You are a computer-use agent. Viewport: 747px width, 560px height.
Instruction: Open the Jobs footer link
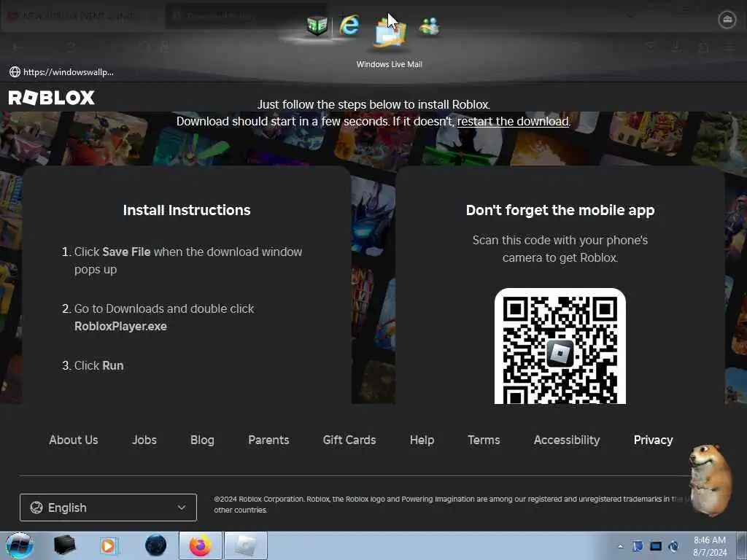tap(144, 440)
